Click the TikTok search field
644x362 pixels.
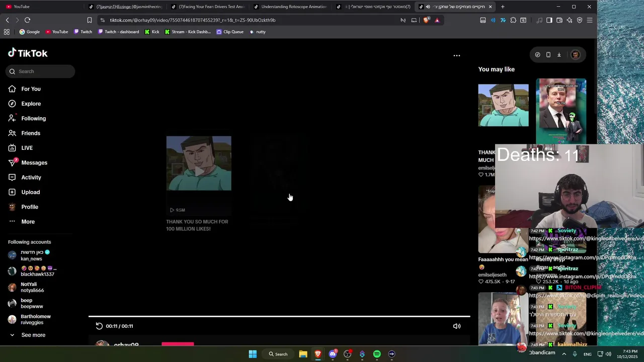(40, 71)
